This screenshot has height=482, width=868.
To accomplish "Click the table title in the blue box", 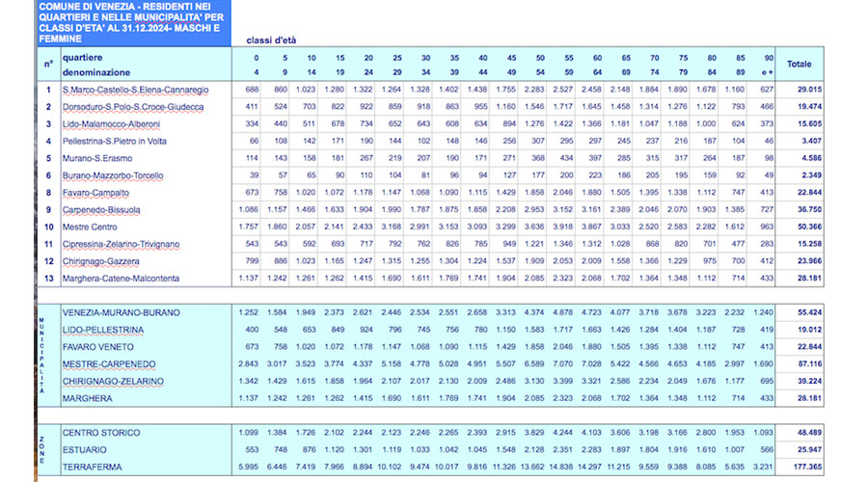I will 132,23.
